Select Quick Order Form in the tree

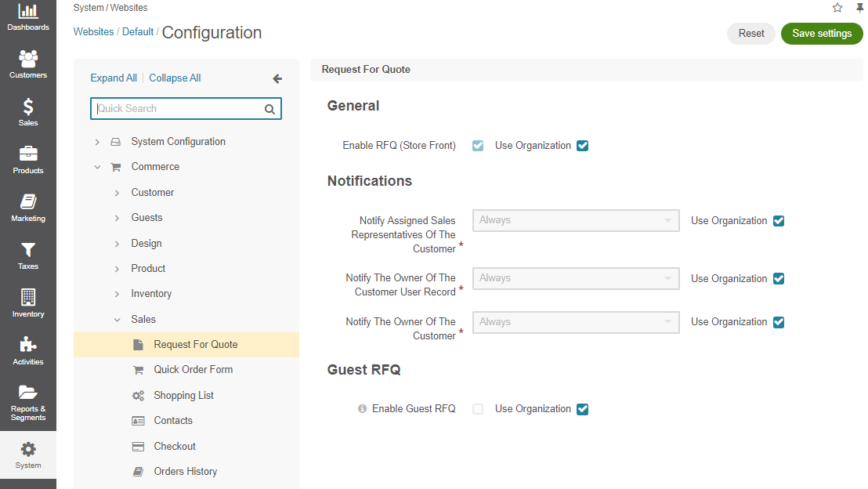coord(193,369)
